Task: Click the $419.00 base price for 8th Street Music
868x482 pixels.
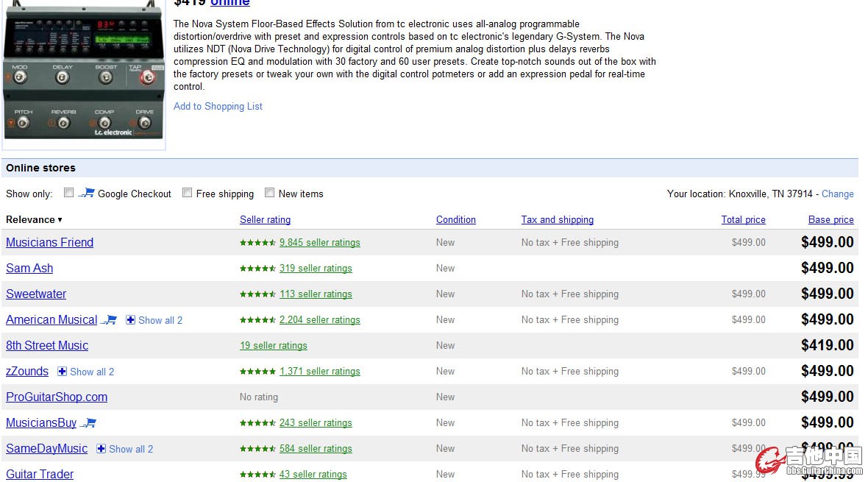Action: coord(827,345)
